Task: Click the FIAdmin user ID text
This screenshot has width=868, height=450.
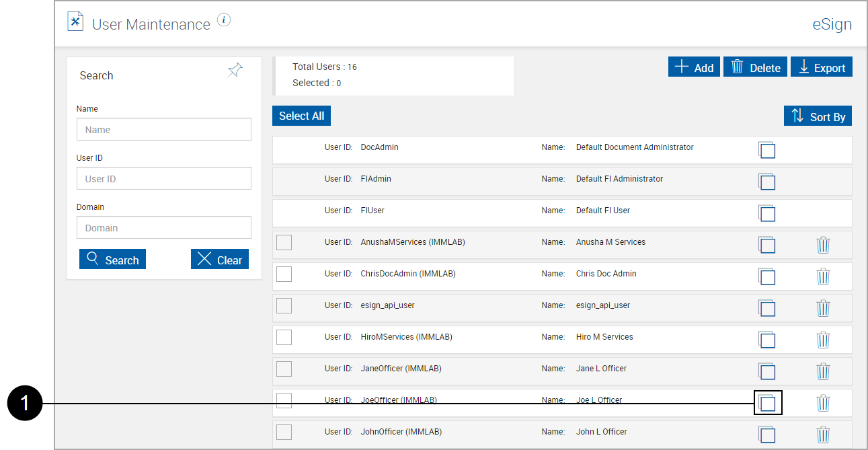Action: coord(376,178)
